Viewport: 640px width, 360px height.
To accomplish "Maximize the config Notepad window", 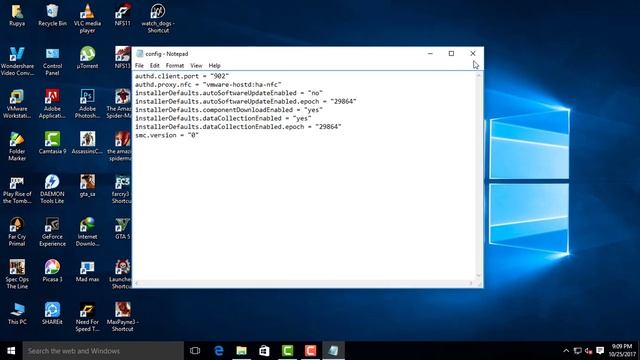I will 451,53.
